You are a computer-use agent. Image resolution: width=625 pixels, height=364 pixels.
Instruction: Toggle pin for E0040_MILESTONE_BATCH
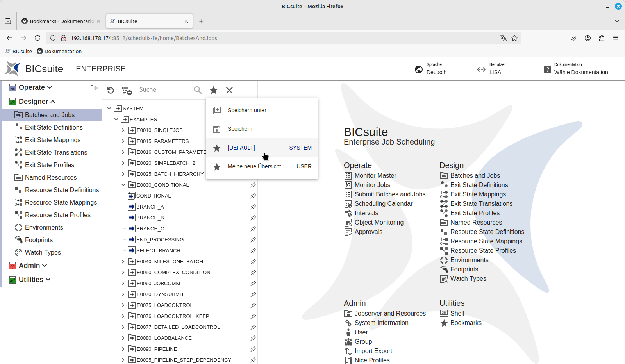[253, 261]
